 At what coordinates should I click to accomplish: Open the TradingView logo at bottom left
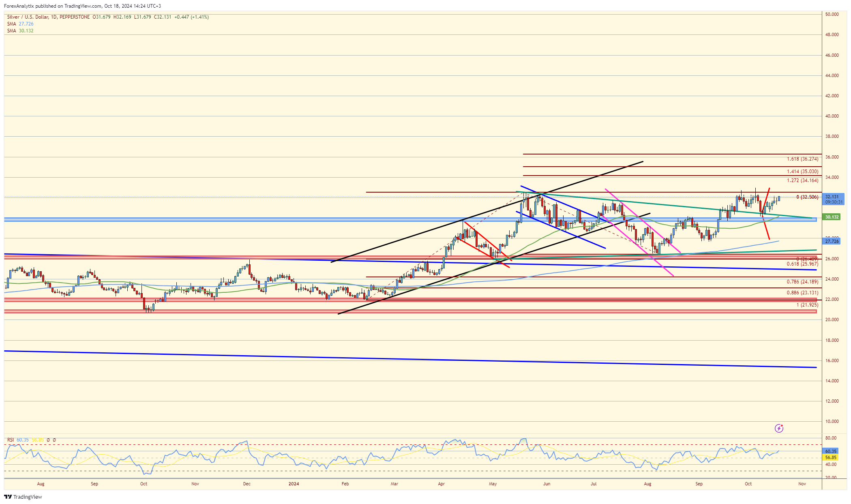pos(23,497)
